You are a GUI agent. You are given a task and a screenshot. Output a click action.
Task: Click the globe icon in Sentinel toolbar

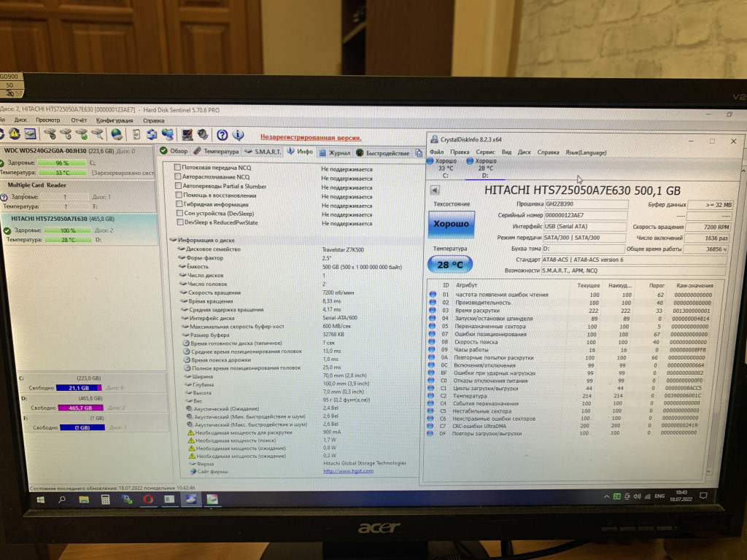coord(117,134)
